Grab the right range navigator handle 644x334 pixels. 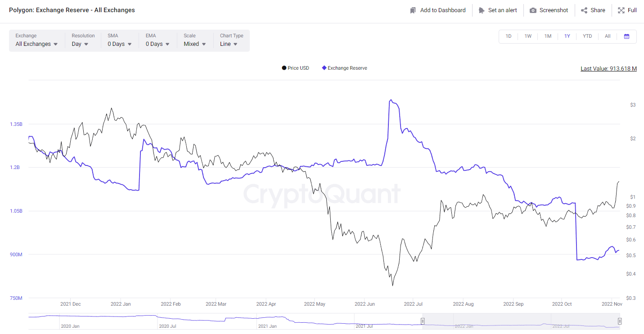coord(620,321)
